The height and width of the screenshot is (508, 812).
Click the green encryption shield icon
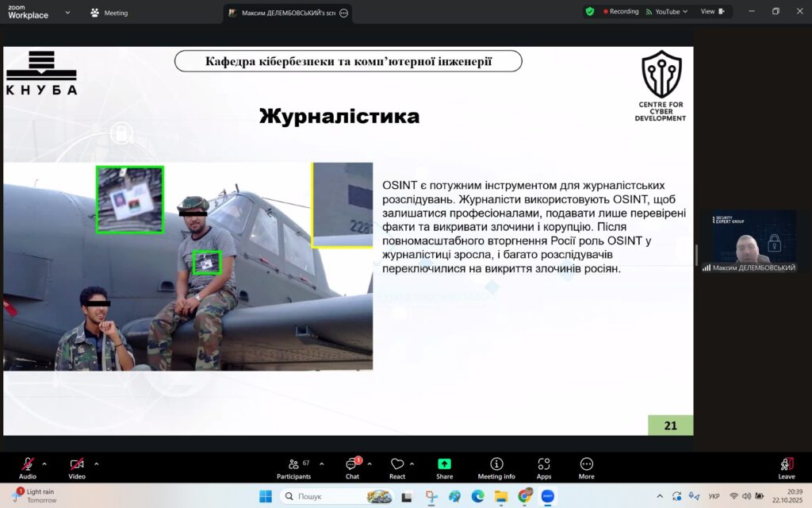590,12
